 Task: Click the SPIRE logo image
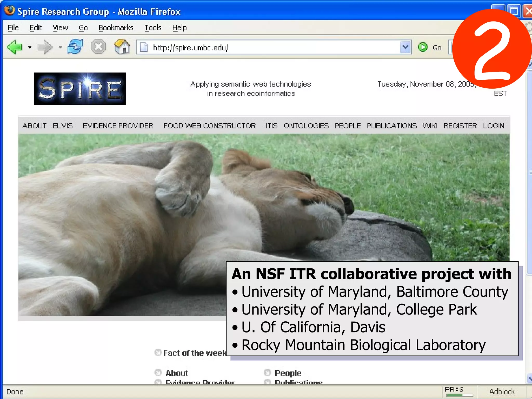tap(80, 89)
